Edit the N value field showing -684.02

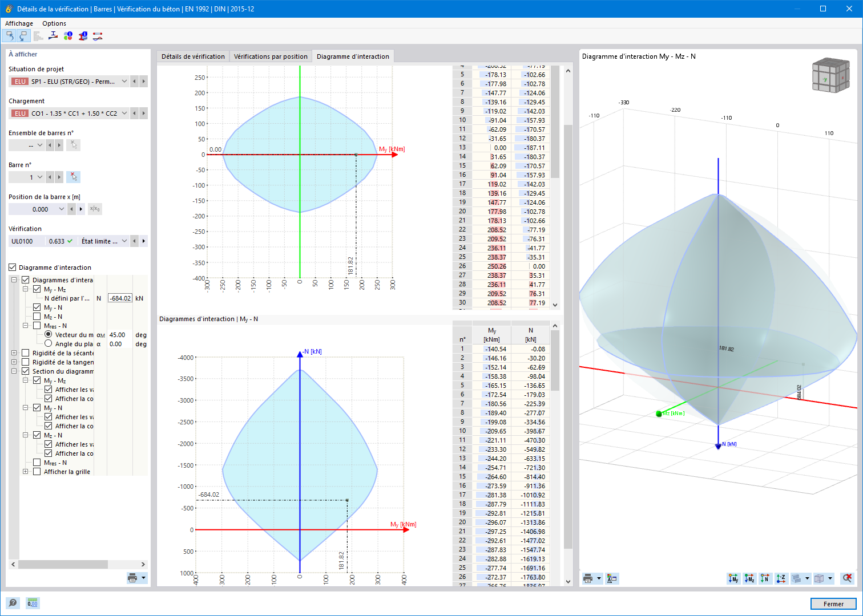[119, 298]
